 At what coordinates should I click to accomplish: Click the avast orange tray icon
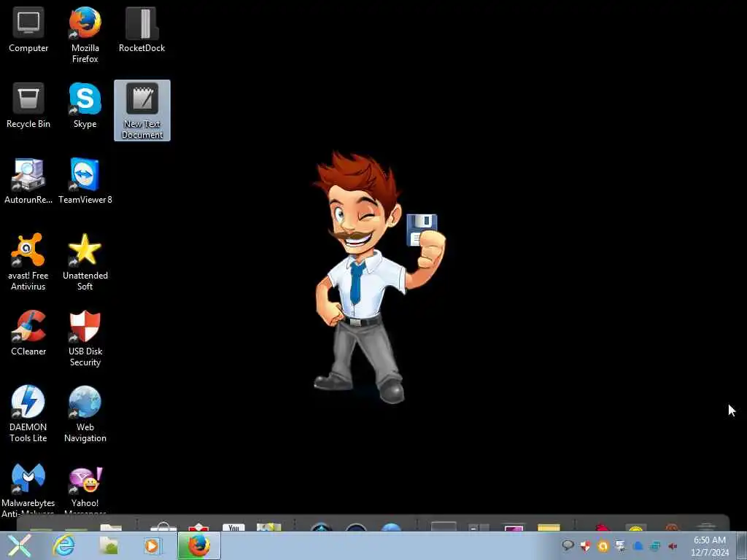(x=603, y=545)
